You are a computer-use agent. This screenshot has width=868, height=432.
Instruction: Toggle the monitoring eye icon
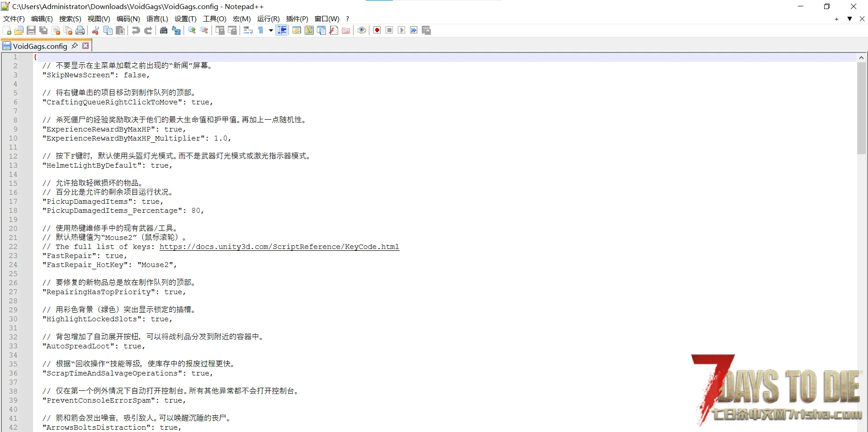(x=362, y=30)
